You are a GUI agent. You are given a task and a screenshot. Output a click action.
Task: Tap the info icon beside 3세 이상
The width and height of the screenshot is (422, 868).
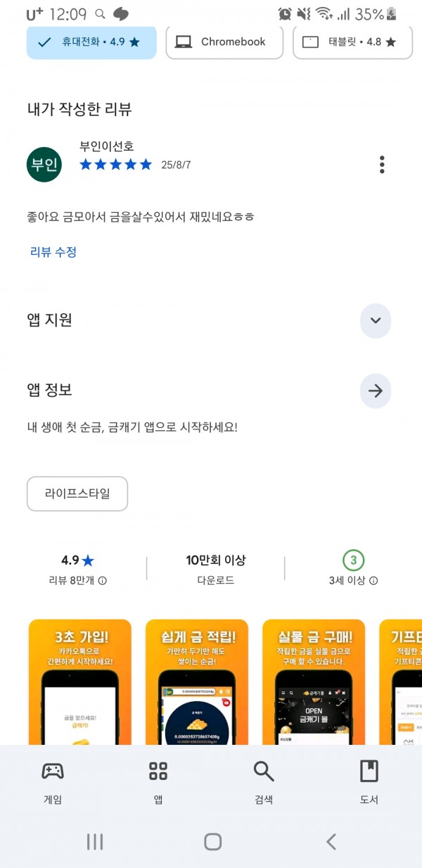(x=373, y=581)
